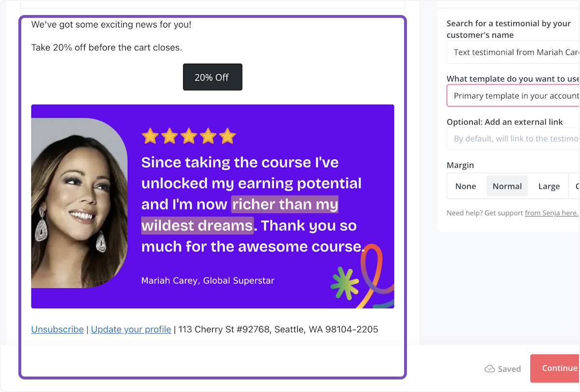Get support via the from Senja here link
Image resolution: width=580 pixels, height=392 pixels.
pos(551,213)
